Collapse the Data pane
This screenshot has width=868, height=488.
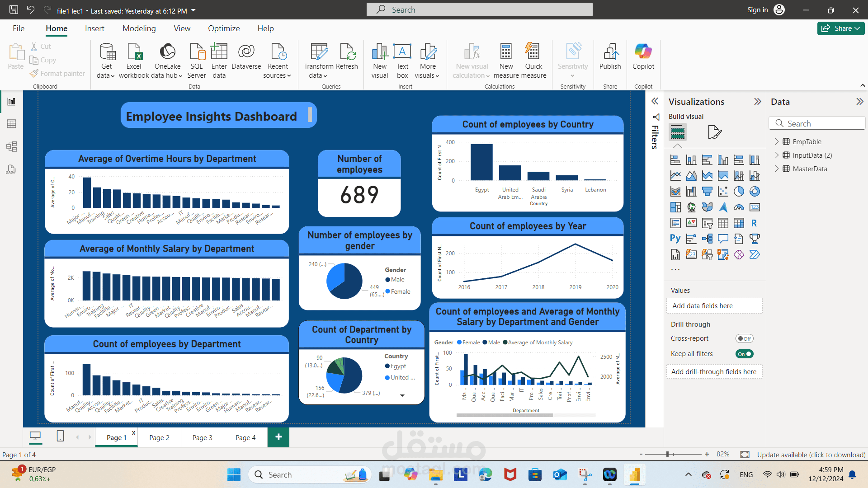[x=860, y=102]
